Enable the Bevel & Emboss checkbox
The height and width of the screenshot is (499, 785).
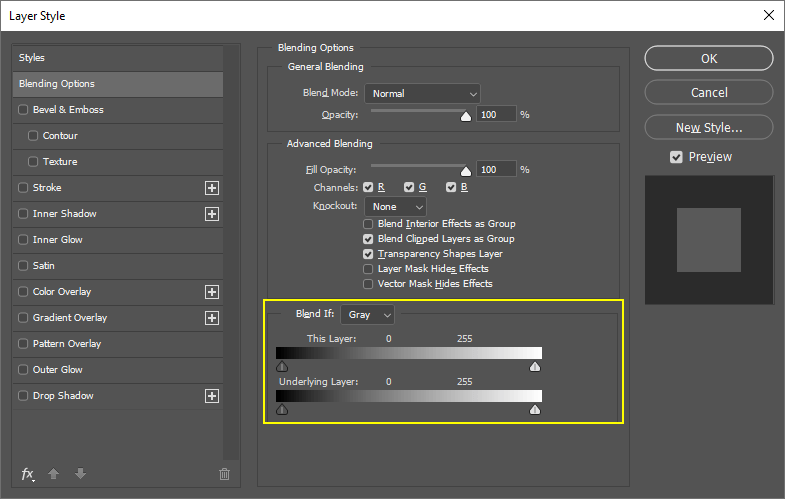[x=24, y=110]
